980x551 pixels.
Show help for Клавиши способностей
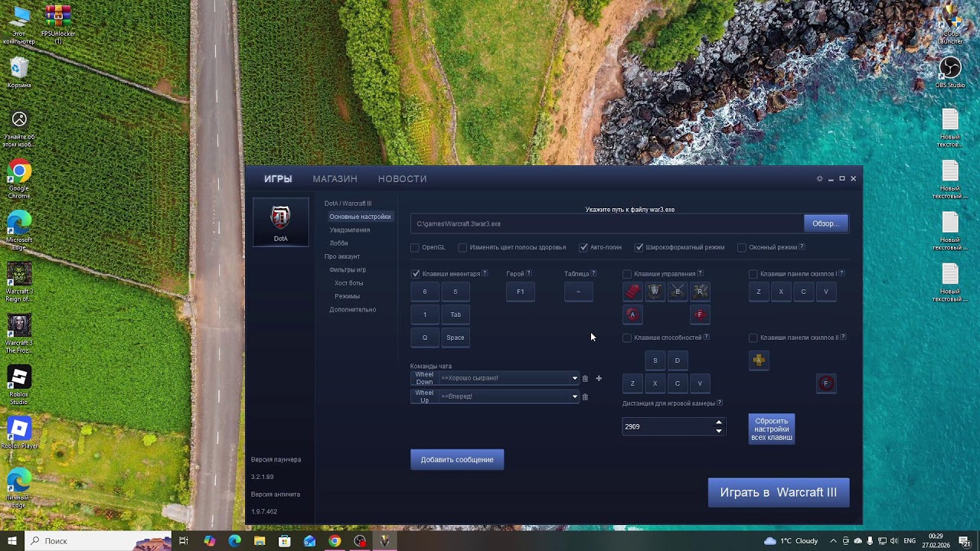[707, 337]
